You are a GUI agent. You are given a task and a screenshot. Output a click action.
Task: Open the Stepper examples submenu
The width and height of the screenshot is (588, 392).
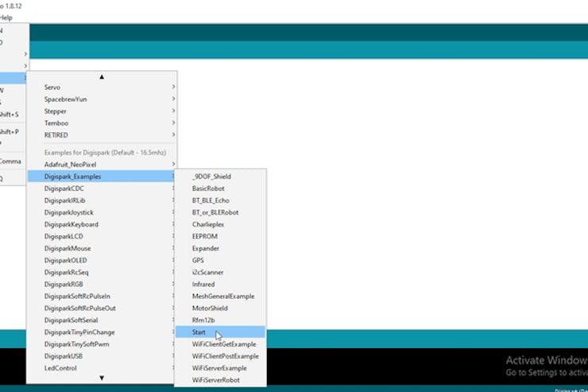click(x=102, y=111)
